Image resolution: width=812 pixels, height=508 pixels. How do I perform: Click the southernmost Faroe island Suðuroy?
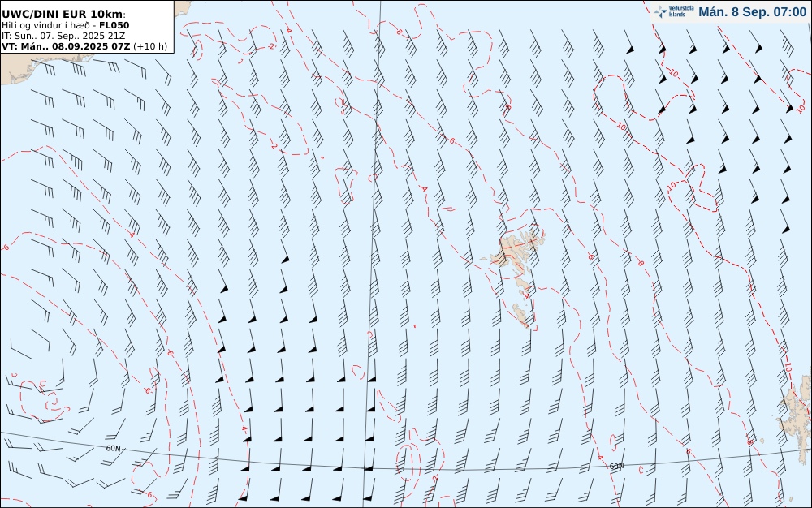pos(522,315)
